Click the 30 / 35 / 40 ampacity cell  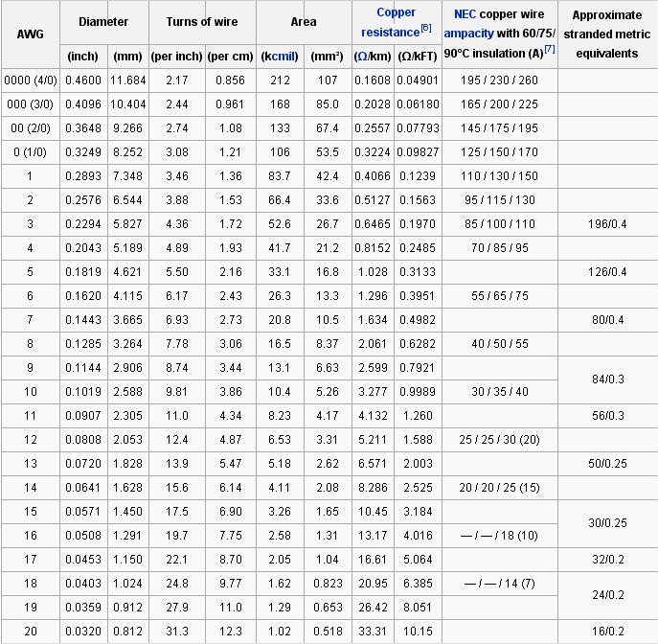pyautogui.click(x=499, y=391)
